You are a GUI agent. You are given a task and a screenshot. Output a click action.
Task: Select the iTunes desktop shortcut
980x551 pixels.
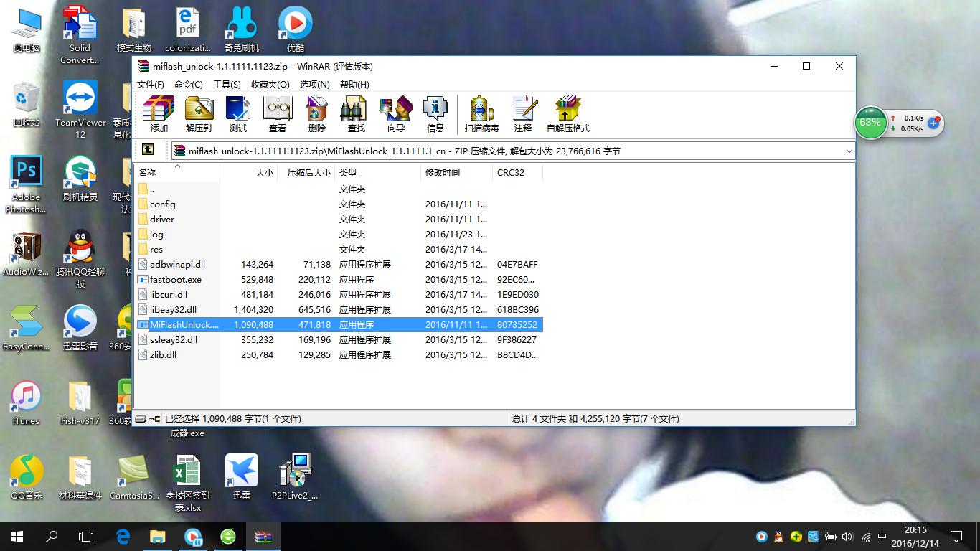coord(27,403)
